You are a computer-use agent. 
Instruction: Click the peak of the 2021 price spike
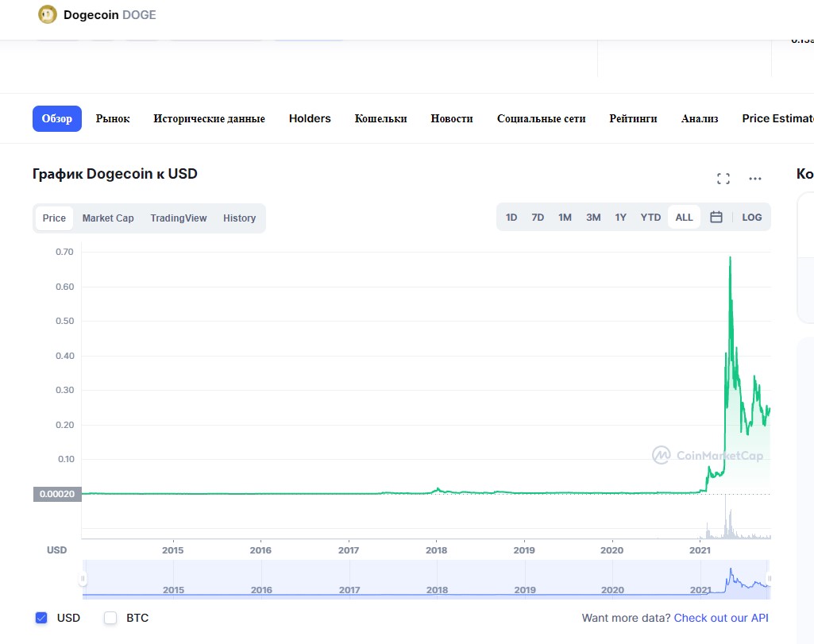pos(731,257)
